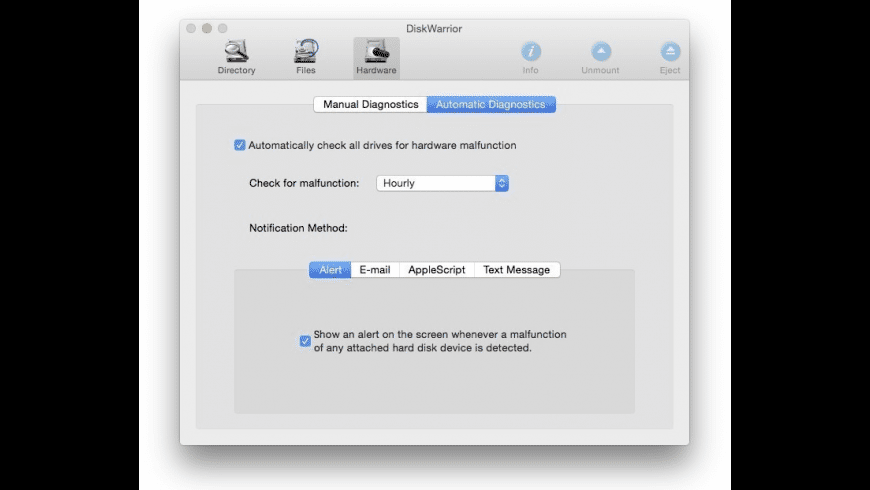Click the Unmount toolbar icon
The height and width of the screenshot is (490, 870).
[600, 58]
